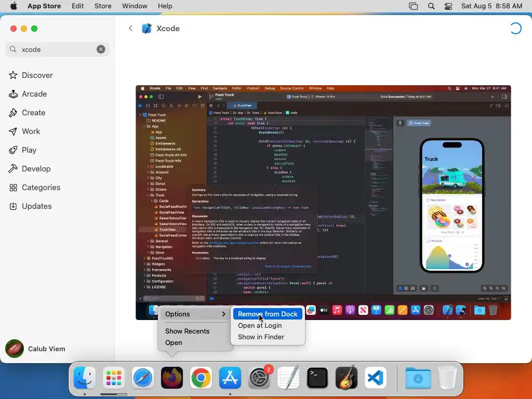The height and width of the screenshot is (399, 532).
Task: Launch Safari from the Dock
Action: coord(142,378)
